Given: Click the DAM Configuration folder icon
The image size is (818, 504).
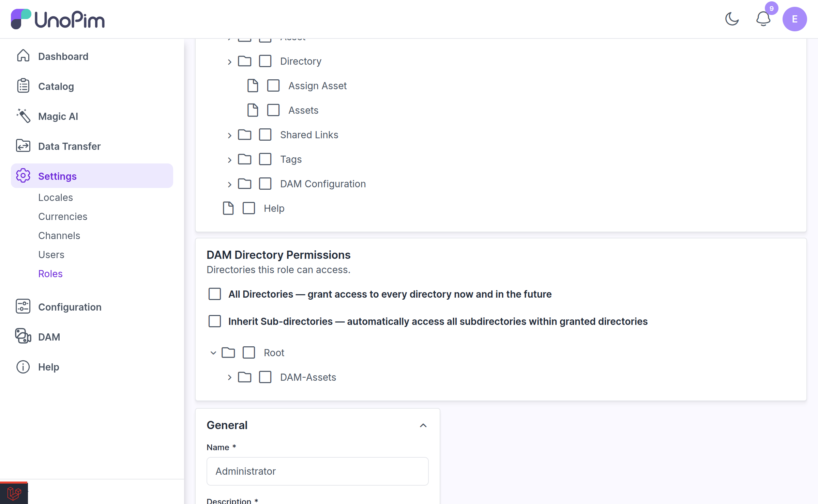Looking at the screenshot, I should click(x=245, y=184).
